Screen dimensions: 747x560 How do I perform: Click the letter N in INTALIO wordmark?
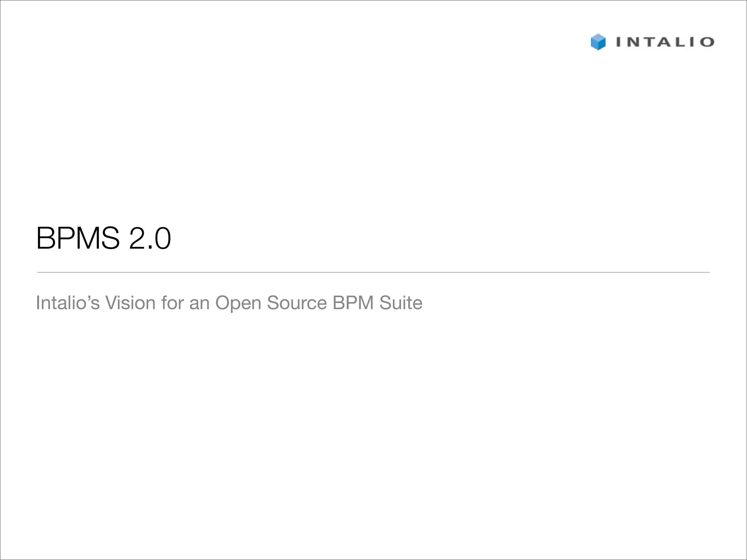click(633, 42)
